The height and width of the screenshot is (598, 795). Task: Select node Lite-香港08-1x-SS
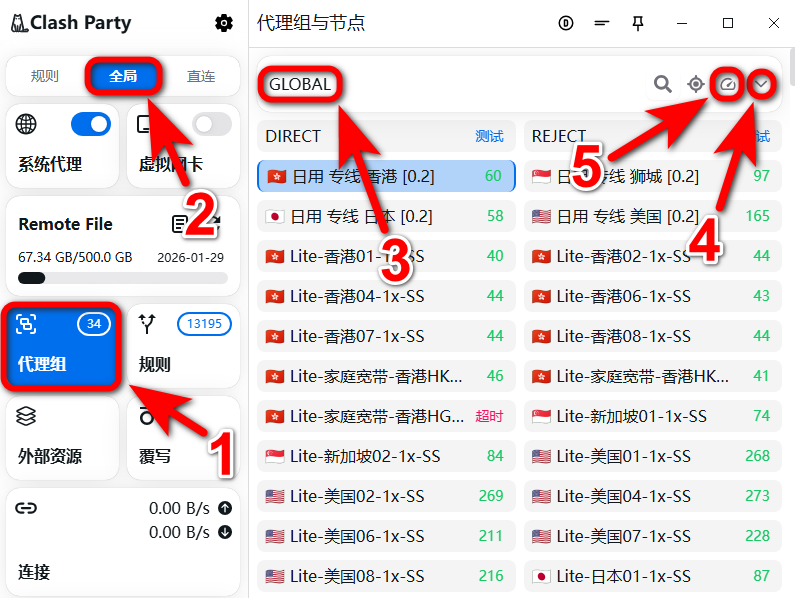[x=653, y=336]
